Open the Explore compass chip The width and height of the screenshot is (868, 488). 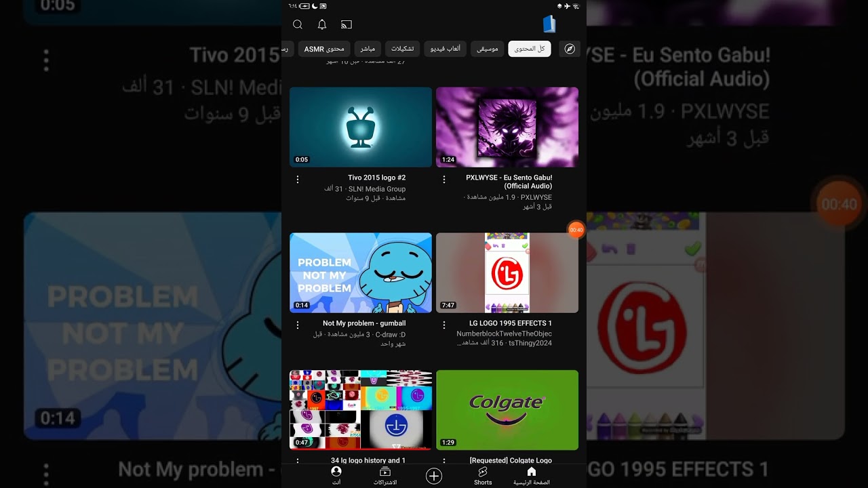point(570,49)
